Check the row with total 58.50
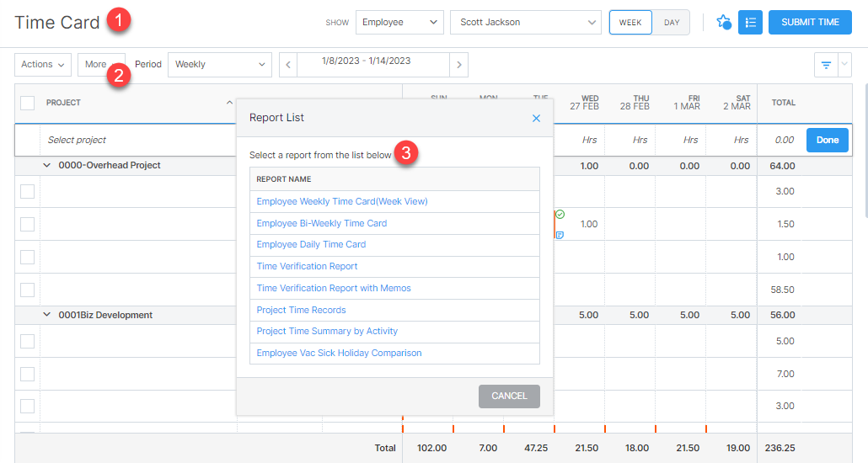This screenshot has width=868, height=463. [x=27, y=290]
